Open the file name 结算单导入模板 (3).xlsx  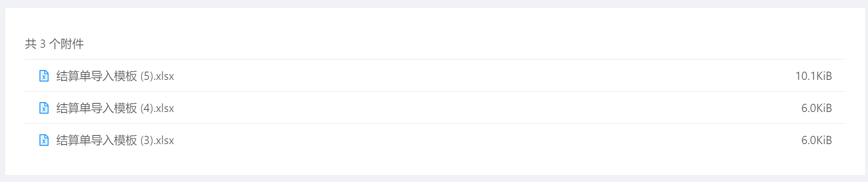[115, 140]
